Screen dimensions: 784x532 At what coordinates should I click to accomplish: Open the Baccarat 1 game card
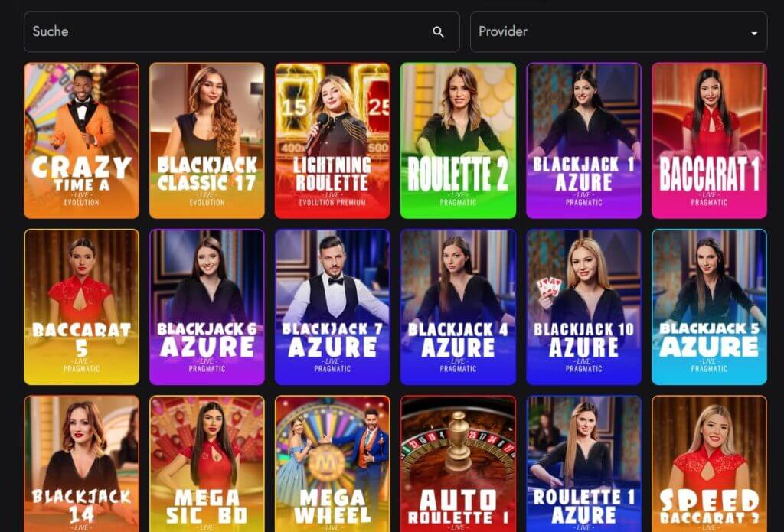pyautogui.click(x=709, y=141)
